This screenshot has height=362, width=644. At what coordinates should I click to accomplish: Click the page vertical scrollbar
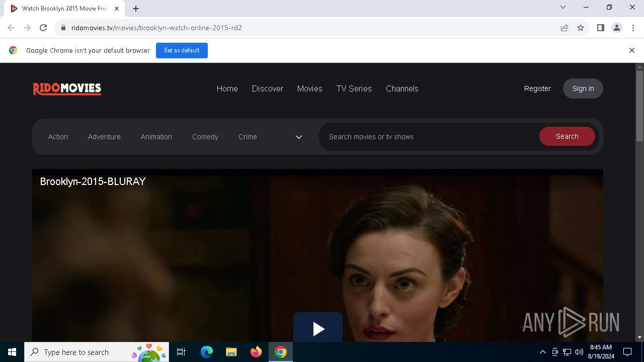click(639, 106)
